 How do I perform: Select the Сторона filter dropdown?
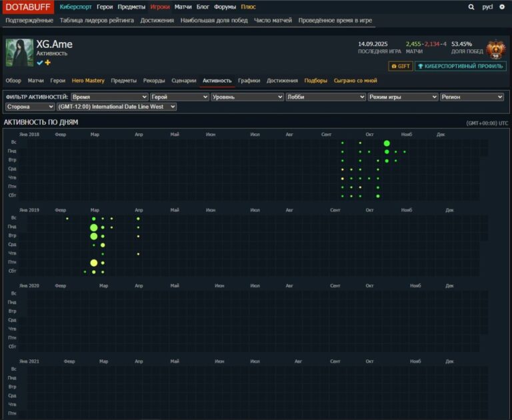click(30, 107)
